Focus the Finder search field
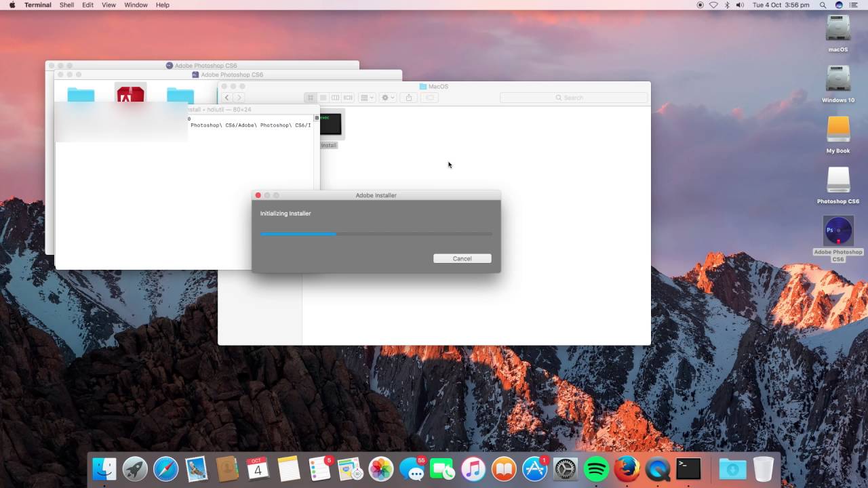Image resolution: width=868 pixels, height=488 pixels. click(x=574, y=98)
